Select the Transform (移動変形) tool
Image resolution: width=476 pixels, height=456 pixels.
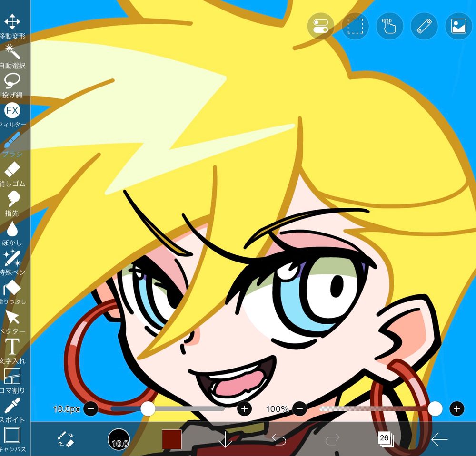[x=12, y=26]
